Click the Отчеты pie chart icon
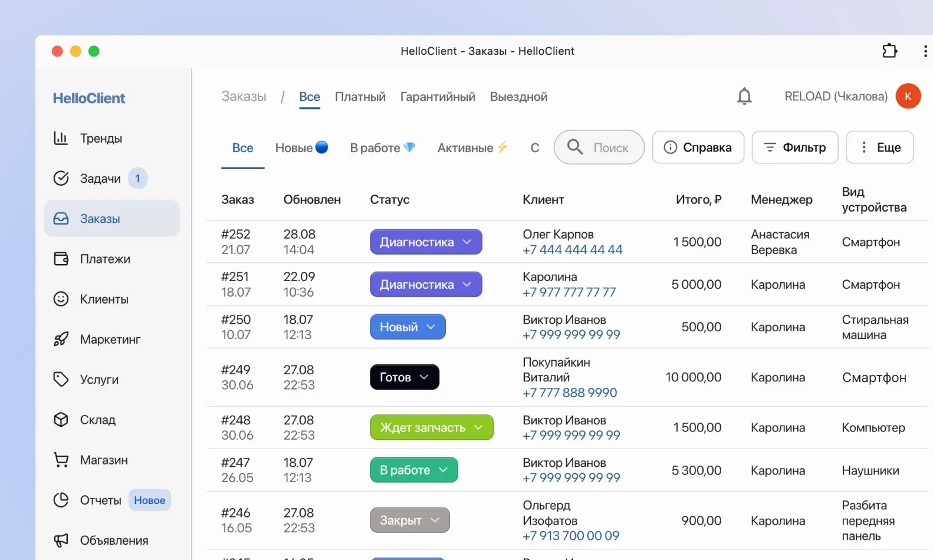 [61, 500]
